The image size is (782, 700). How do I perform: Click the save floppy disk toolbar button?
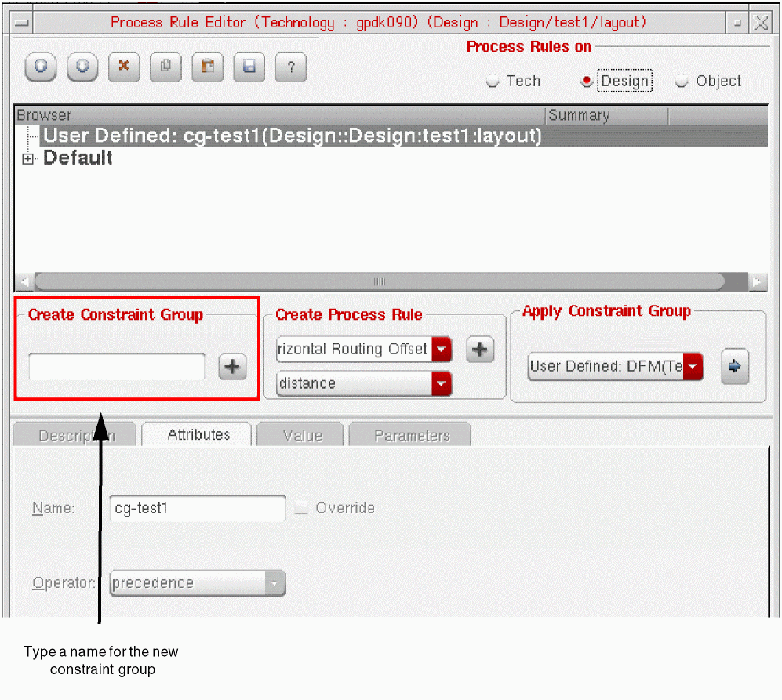click(x=249, y=67)
